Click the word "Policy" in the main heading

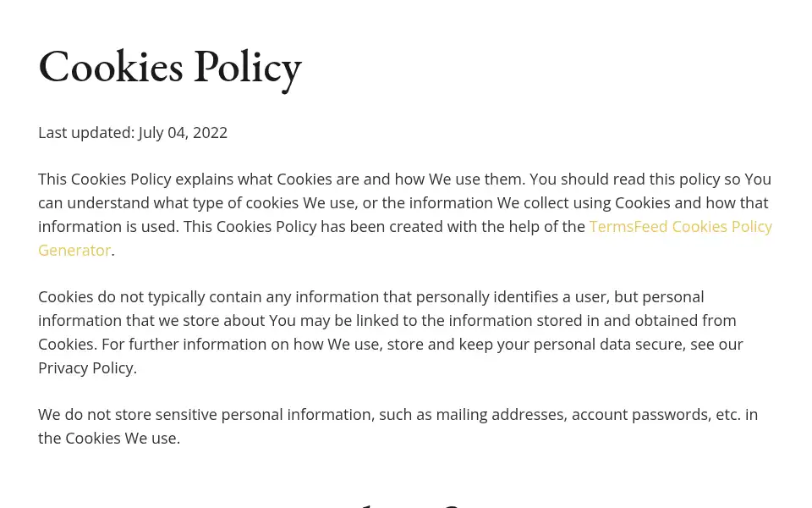pos(248,69)
